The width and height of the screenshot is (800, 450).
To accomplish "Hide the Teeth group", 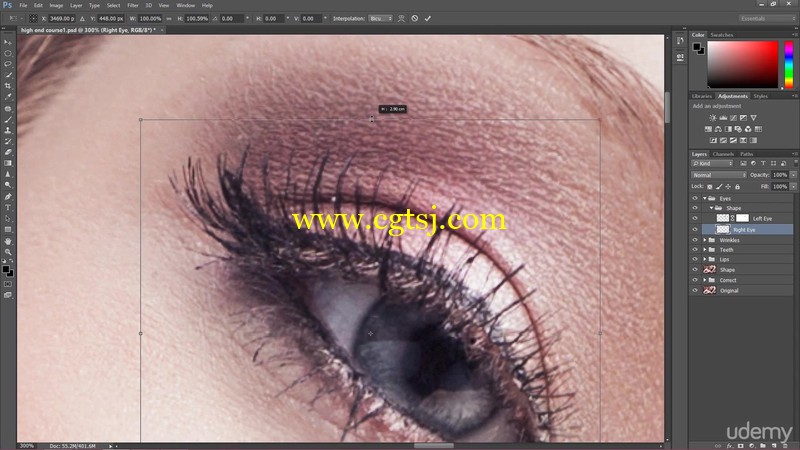I will [x=694, y=249].
